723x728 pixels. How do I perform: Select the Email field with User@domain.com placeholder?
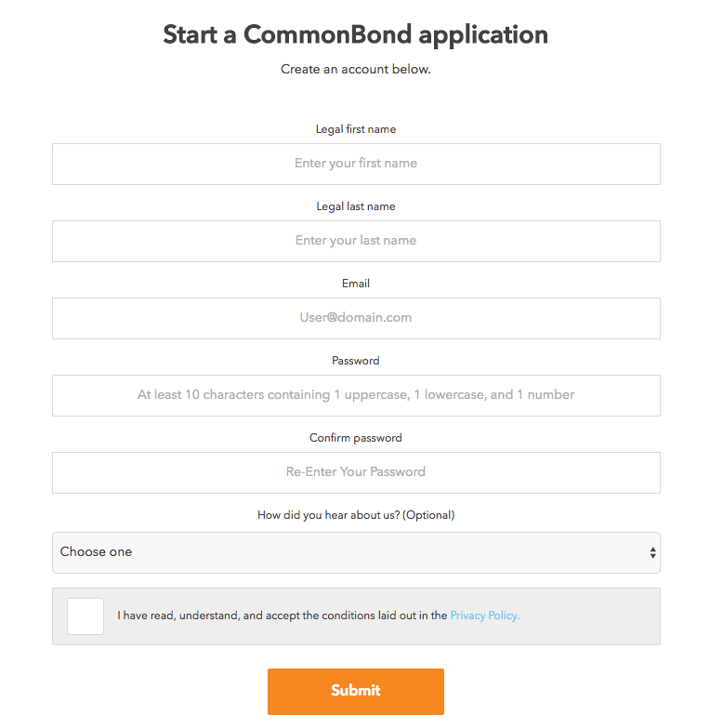tap(356, 318)
